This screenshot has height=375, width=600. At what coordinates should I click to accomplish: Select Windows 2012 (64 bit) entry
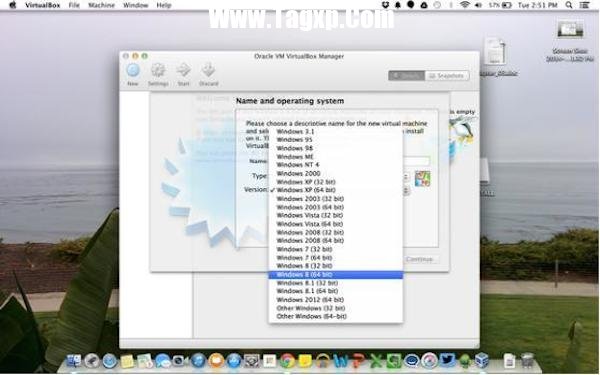pos(336,300)
